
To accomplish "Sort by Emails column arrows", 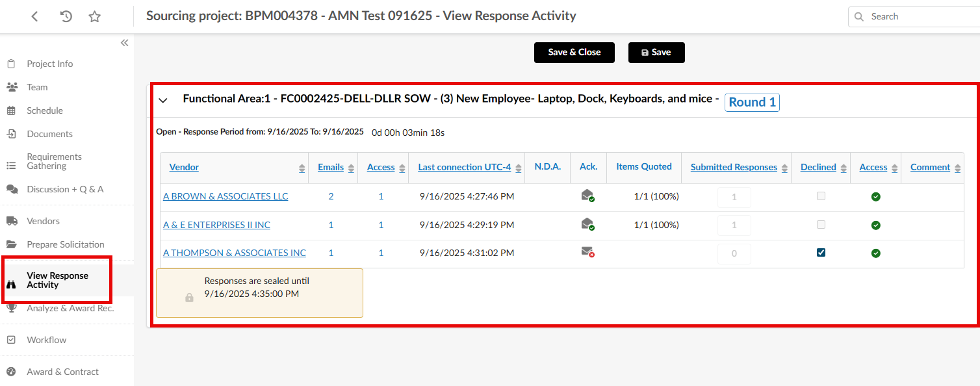I will click(x=351, y=168).
